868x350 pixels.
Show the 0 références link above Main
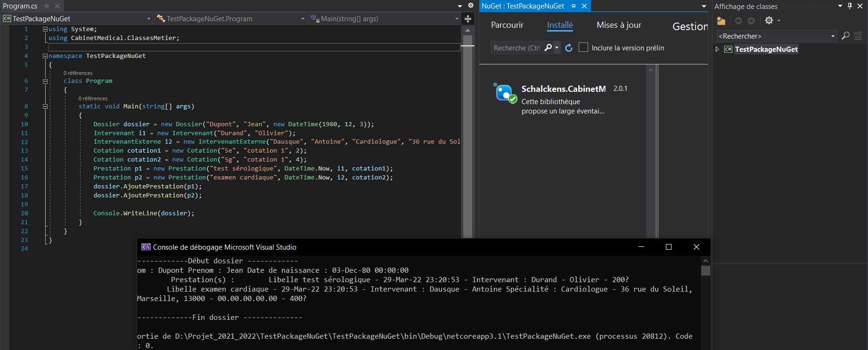[93, 98]
